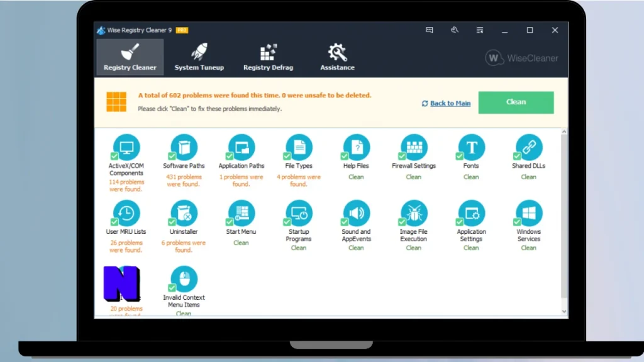View the '431 problems were found' details
This screenshot has height=362, width=644.
pos(184,180)
